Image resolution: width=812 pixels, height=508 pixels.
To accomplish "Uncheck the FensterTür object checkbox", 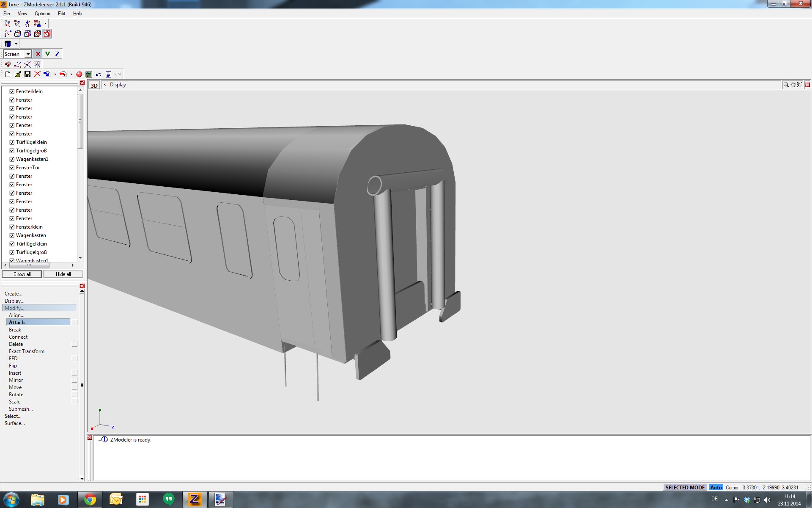I will 12,168.
